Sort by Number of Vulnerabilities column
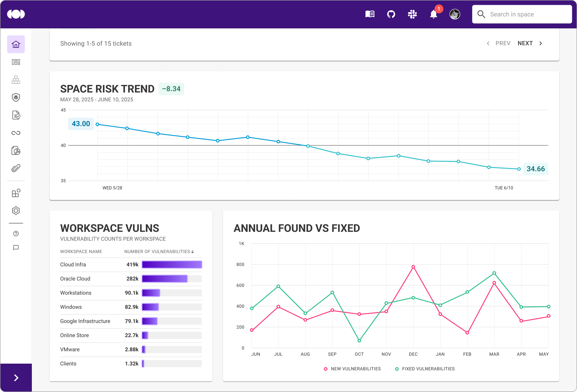Viewport: 577px width, 392px height. (159, 251)
